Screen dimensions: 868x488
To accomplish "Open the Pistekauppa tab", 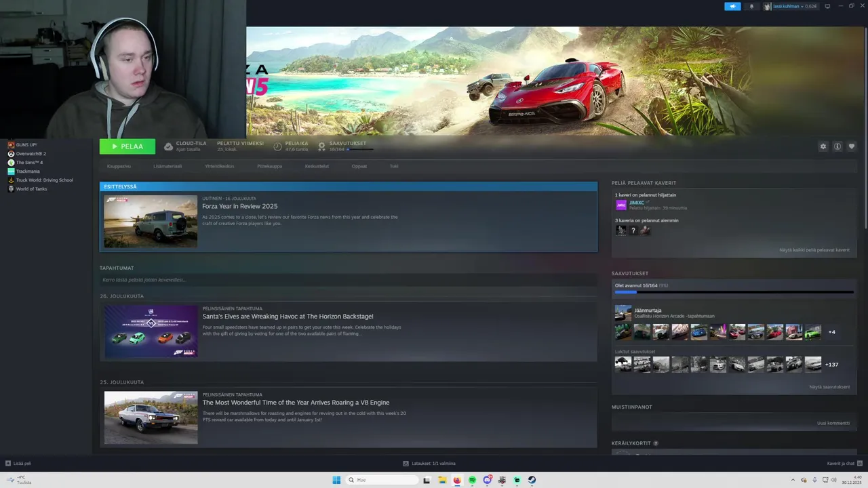I will click(x=269, y=166).
